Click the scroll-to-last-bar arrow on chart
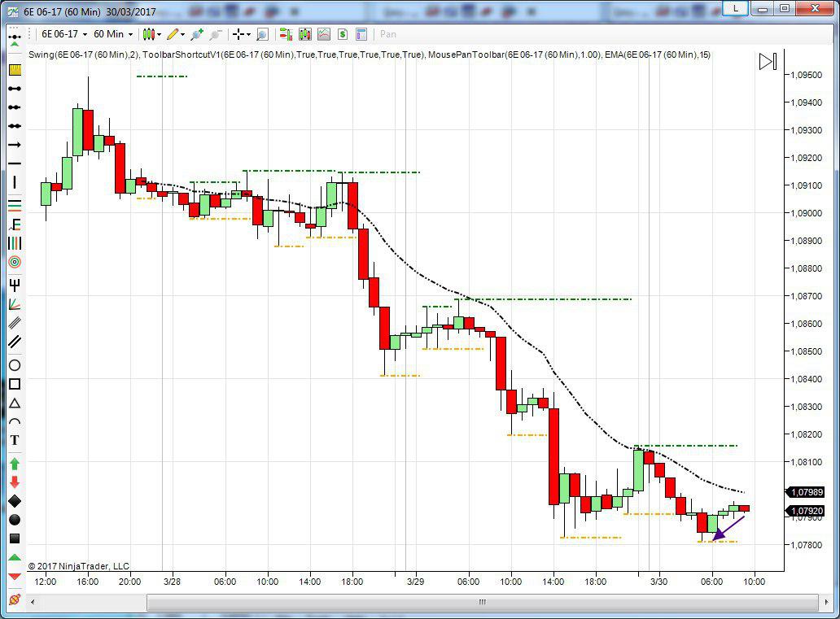This screenshot has height=619, width=840. (768, 61)
